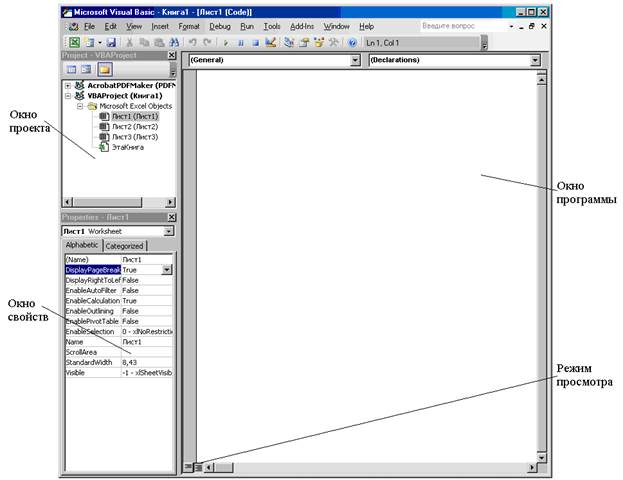Open the Insert object dropdown arrow in toolbar
The height and width of the screenshot is (480, 623).
click(99, 42)
